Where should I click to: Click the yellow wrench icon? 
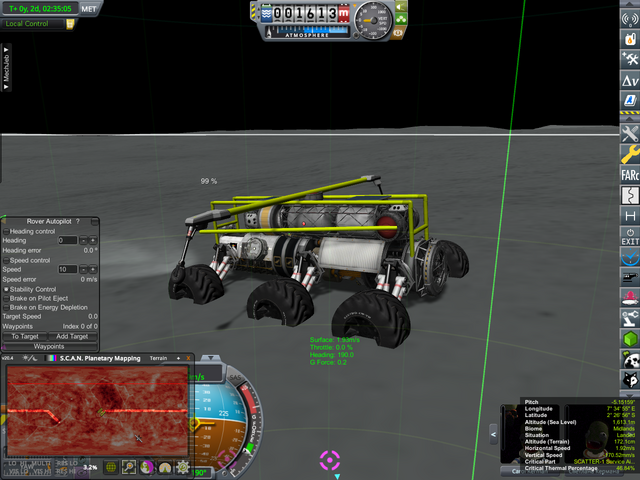pos(630,154)
